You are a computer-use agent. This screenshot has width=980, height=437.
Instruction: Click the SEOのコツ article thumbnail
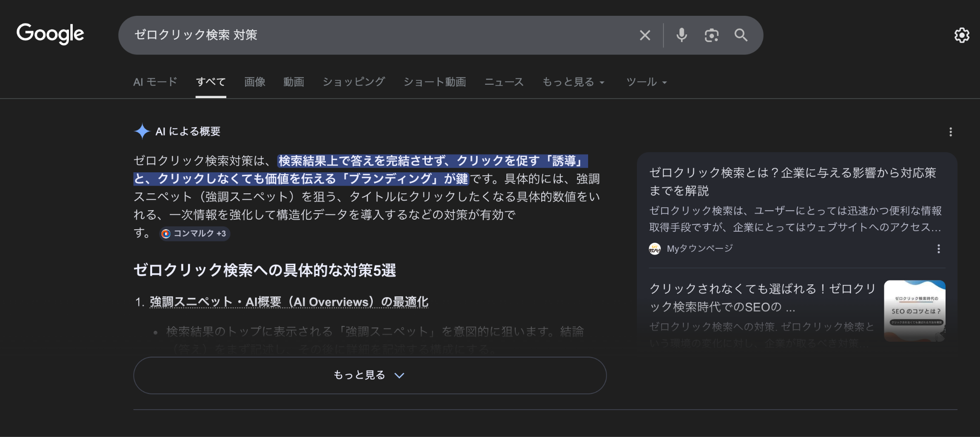click(x=914, y=311)
